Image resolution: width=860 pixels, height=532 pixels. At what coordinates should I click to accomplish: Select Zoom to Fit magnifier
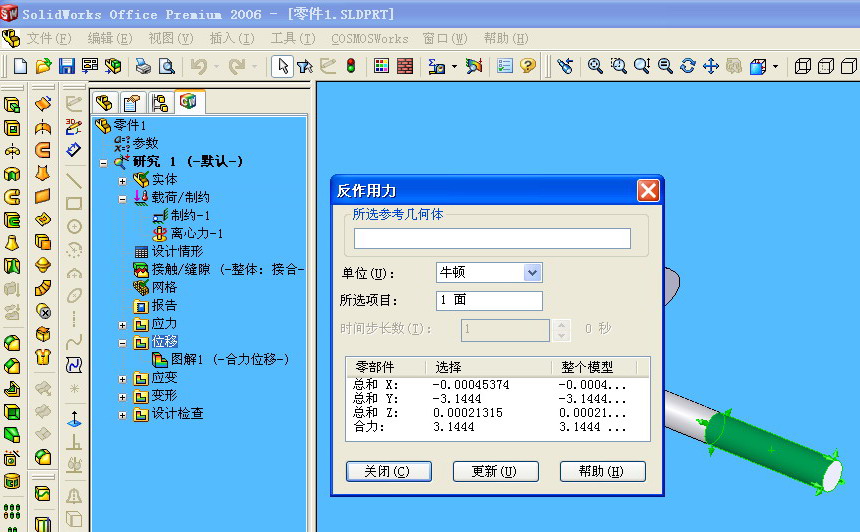point(595,66)
